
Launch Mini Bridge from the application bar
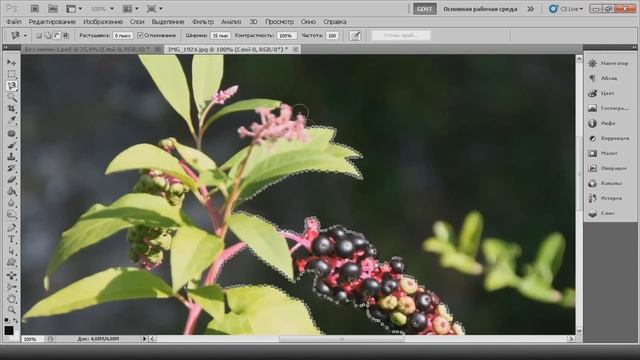53,9
